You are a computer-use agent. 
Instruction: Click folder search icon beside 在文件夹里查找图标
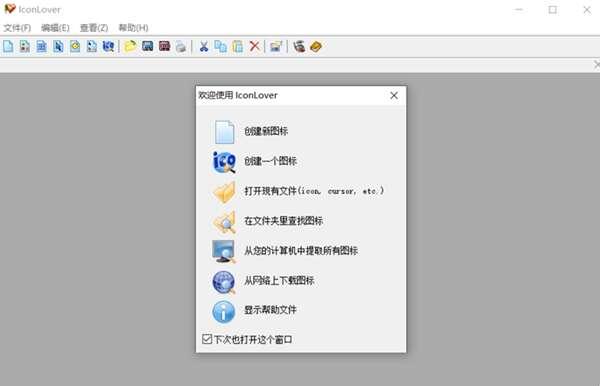click(x=224, y=222)
